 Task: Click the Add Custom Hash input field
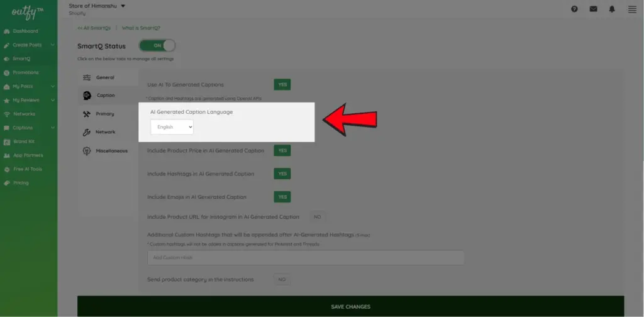pyautogui.click(x=306, y=258)
